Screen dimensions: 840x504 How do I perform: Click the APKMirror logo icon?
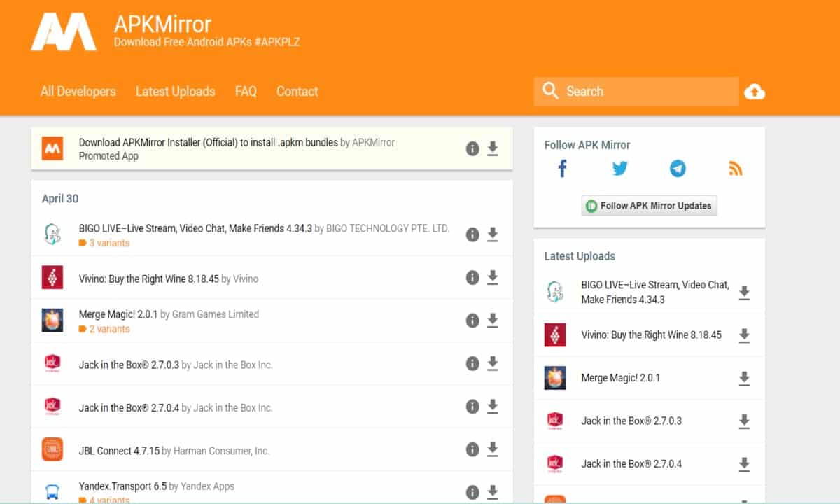pos(64,31)
